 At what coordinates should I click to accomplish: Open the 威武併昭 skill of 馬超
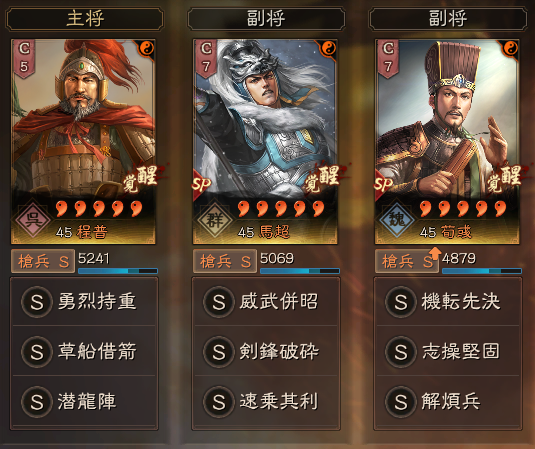pos(266,302)
